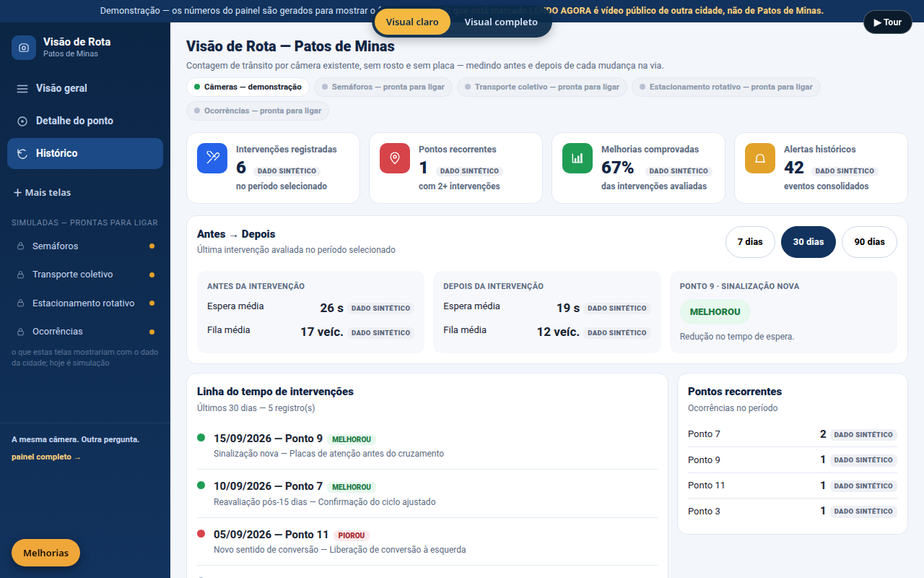
Task: Click the Ocorrências — pronta para ligar chip
Action: (x=258, y=111)
